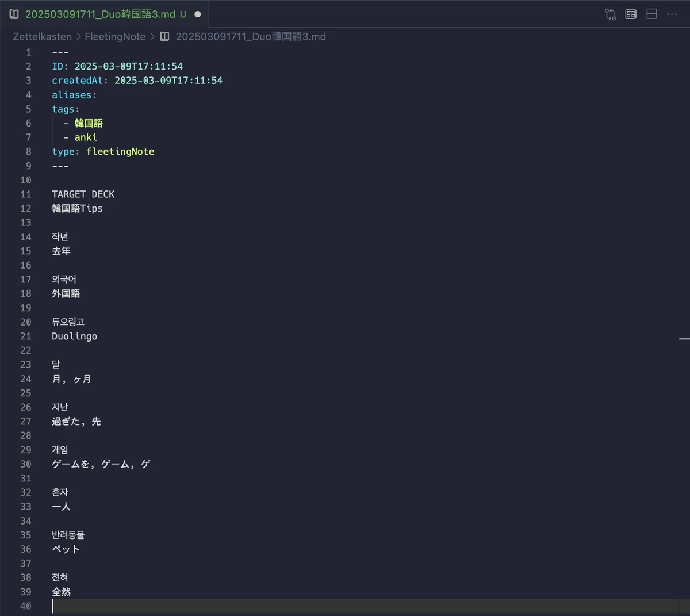Click the overview ruler marker on the scrollbar

pos(684,339)
